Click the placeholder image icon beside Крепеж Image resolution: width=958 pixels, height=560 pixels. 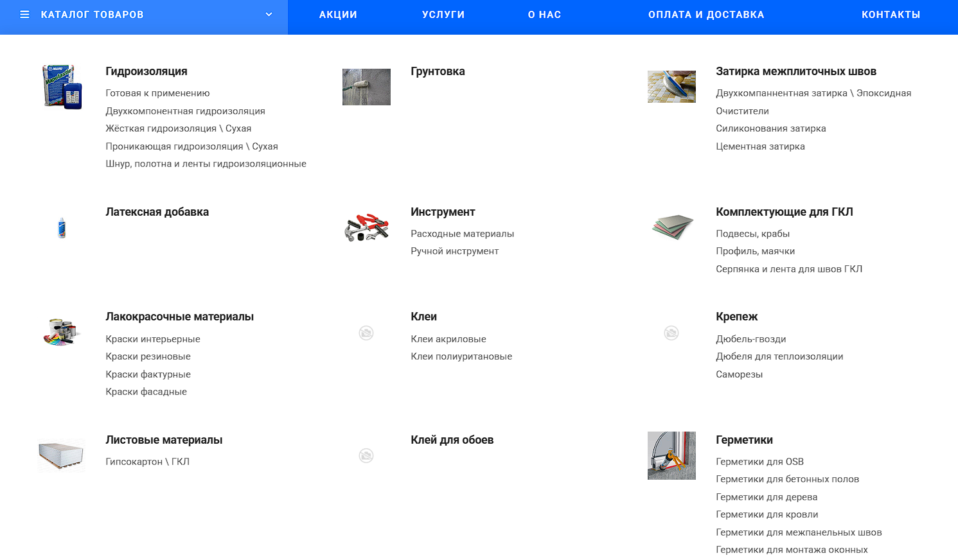tap(671, 333)
